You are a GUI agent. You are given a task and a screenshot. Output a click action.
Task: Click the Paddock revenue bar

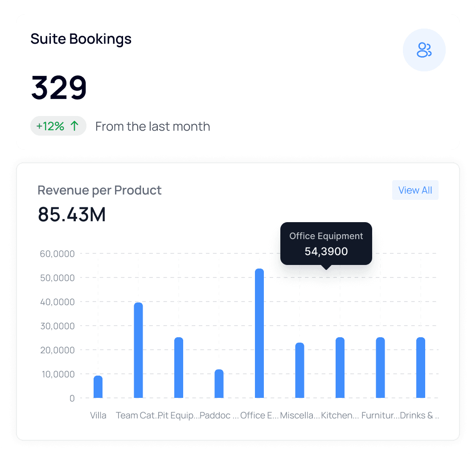coord(218,384)
